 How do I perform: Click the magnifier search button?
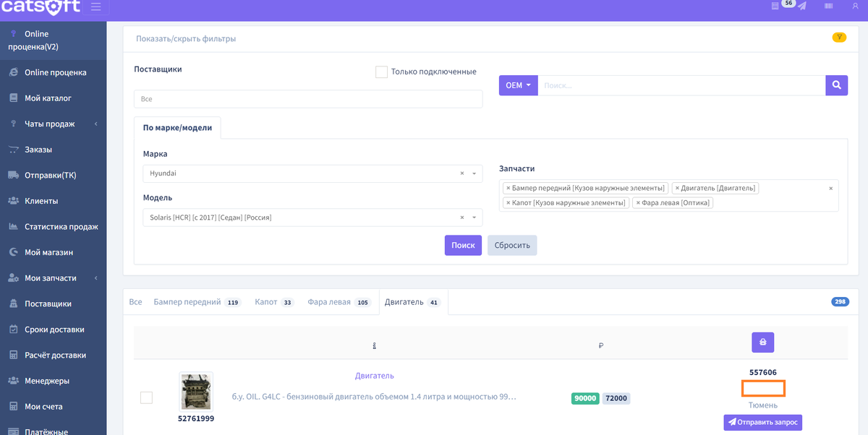pyautogui.click(x=836, y=85)
